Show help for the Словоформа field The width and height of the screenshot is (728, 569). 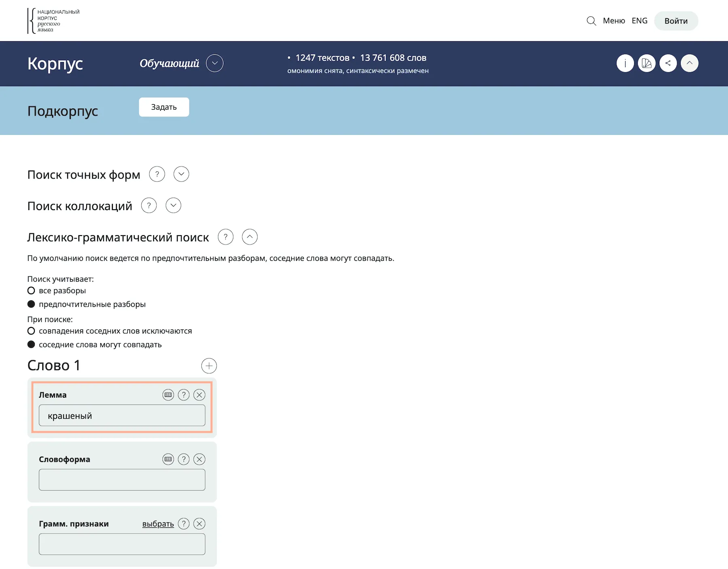coord(184,459)
